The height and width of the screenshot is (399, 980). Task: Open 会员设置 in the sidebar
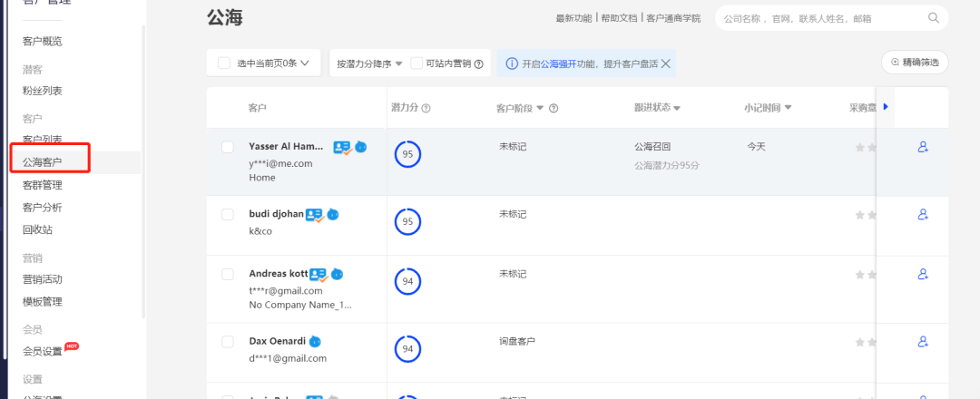pos(43,351)
